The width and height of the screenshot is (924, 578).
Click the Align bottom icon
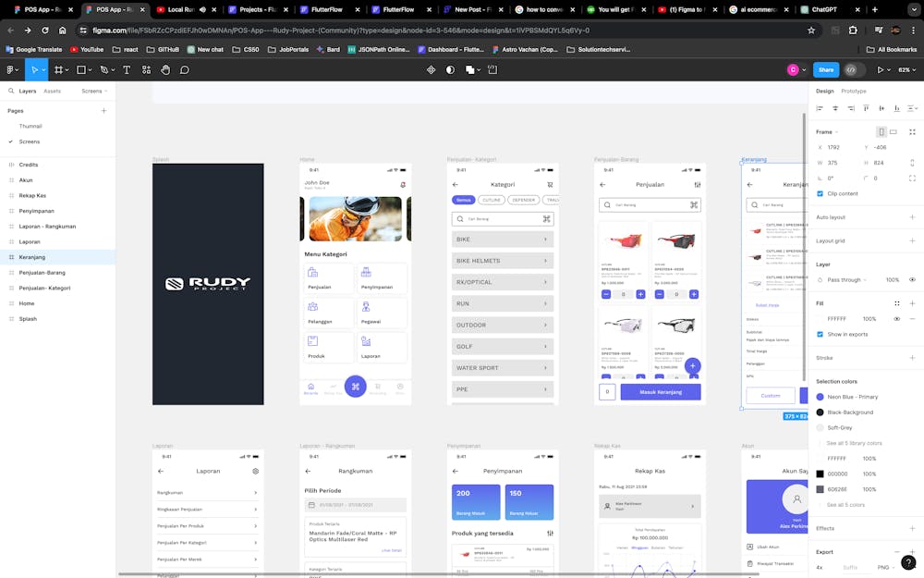click(897, 108)
